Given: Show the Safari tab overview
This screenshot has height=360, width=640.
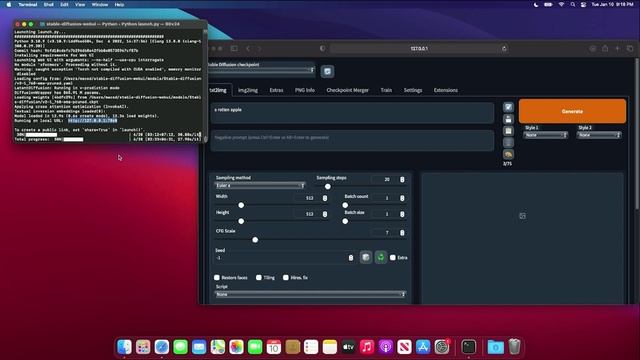Looking at the screenshot, I should pyautogui.click(x=630, y=49).
